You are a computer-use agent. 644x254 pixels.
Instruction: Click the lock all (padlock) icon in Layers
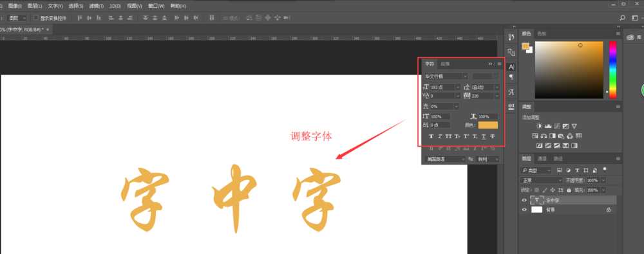(569, 190)
